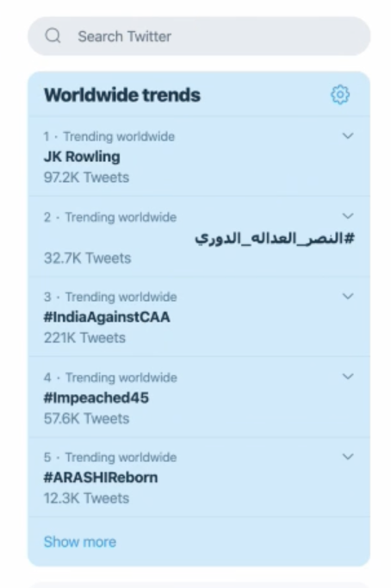Focus the Search Twitter input field
Image resolution: width=391 pixels, height=588 pixels.
(199, 36)
